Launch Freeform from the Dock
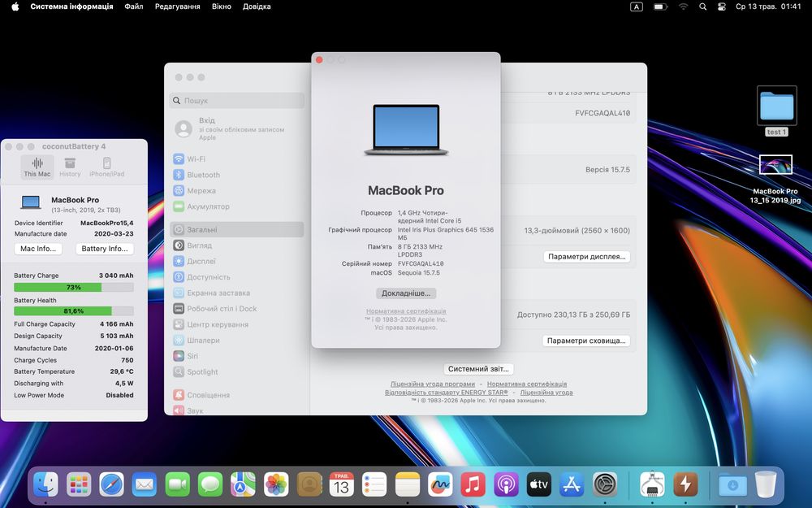This screenshot has width=812, height=508. point(440,484)
